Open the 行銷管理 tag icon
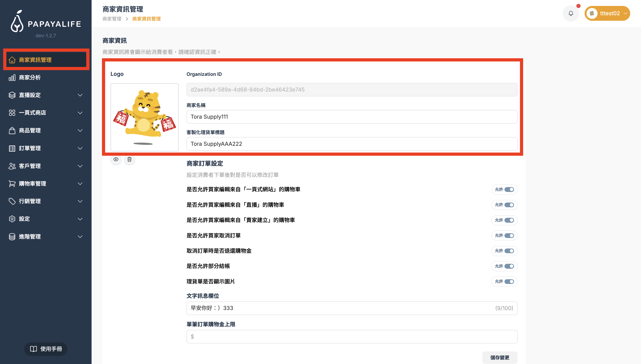The width and height of the screenshot is (641, 364). click(x=12, y=201)
